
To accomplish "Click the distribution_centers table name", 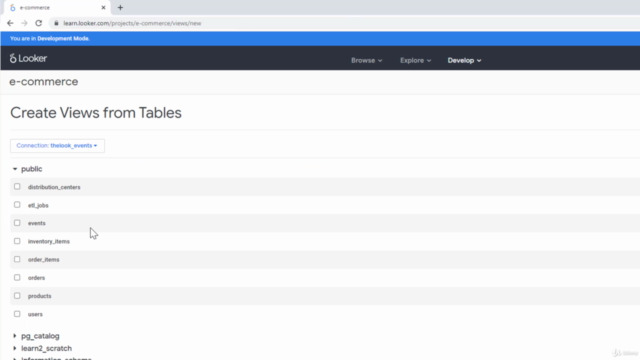I will (54, 187).
